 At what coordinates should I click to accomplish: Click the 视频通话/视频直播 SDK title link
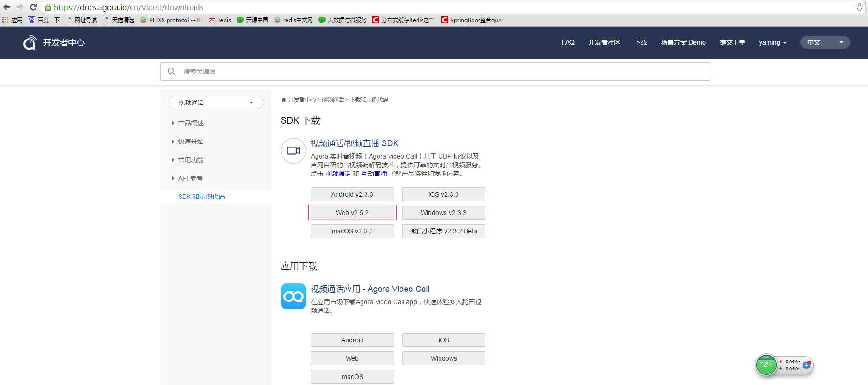[x=355, y=143]
